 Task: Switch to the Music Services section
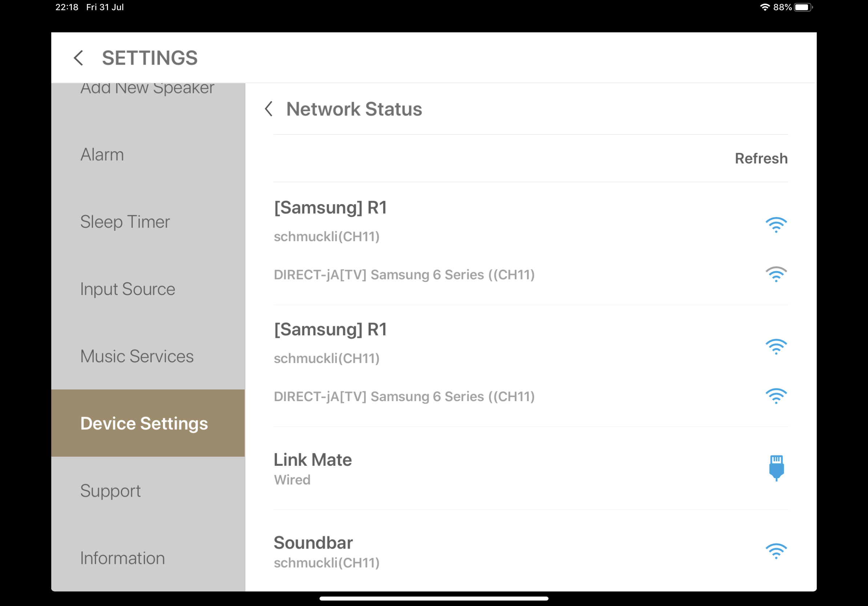coord(137,356)
